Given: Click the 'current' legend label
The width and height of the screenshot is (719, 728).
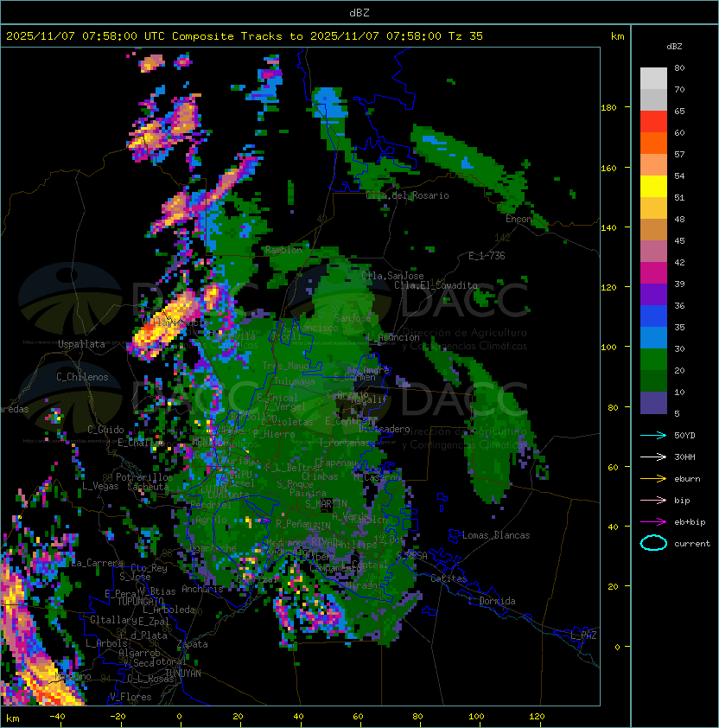Looking at the screenshot, I should [692, 543].
